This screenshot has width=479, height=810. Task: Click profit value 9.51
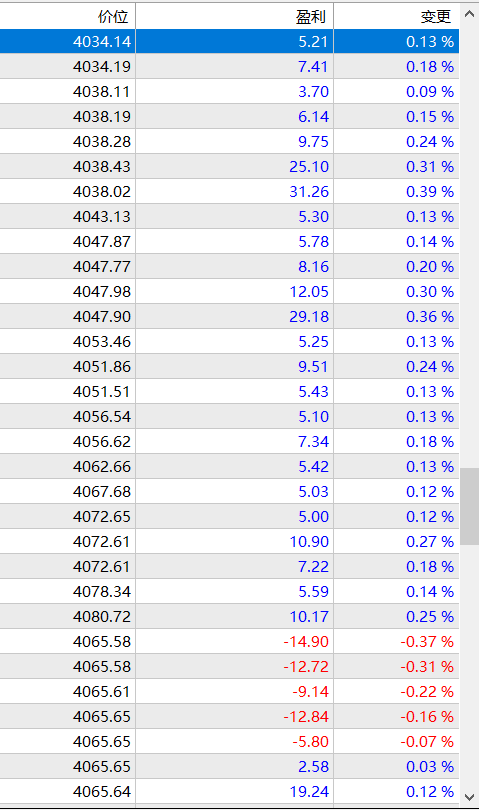pyautogui.click(x=313, y=367)
